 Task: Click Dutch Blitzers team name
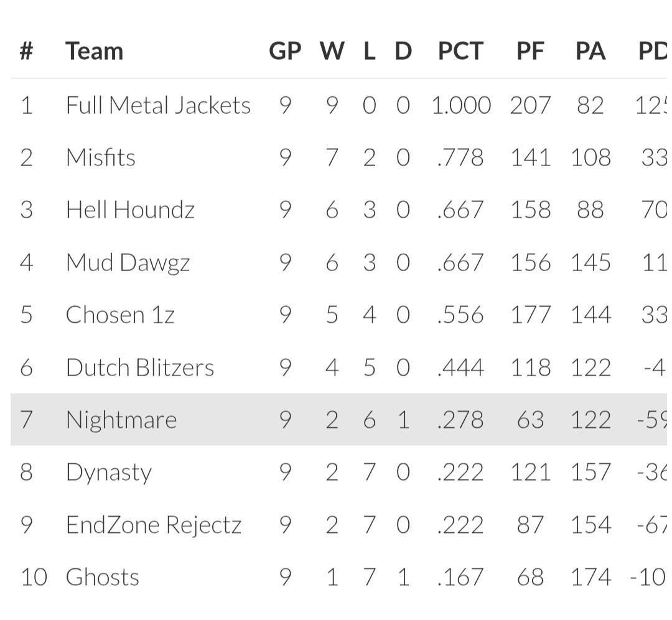coord(140,368)
